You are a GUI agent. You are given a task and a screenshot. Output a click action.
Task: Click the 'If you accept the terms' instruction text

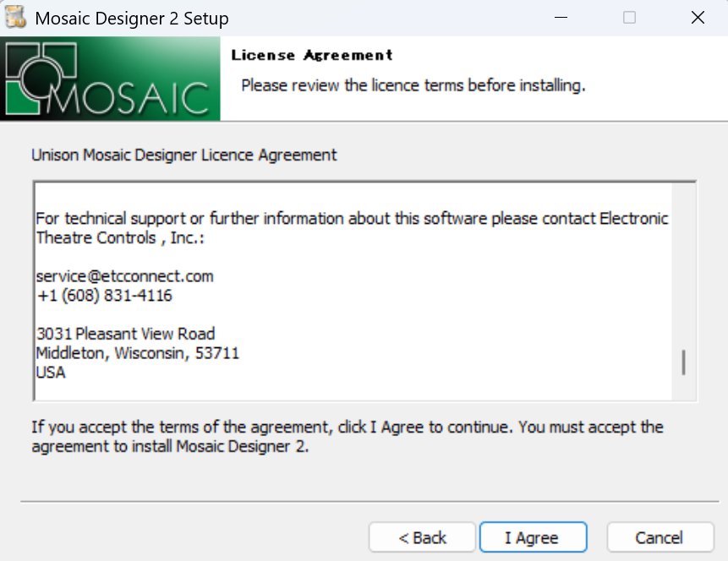click(x=348, y=437)
